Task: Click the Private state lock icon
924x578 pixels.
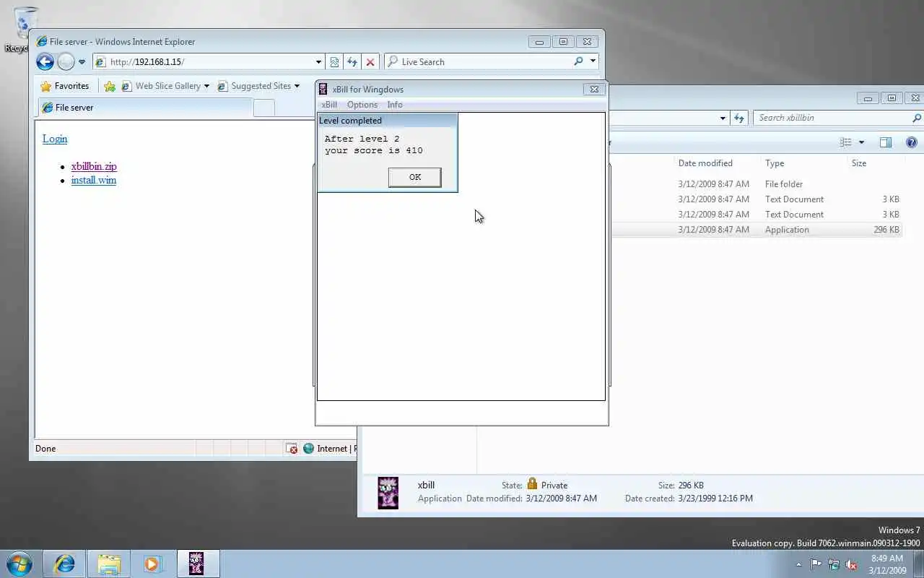Action: click(x=532, y=484)
